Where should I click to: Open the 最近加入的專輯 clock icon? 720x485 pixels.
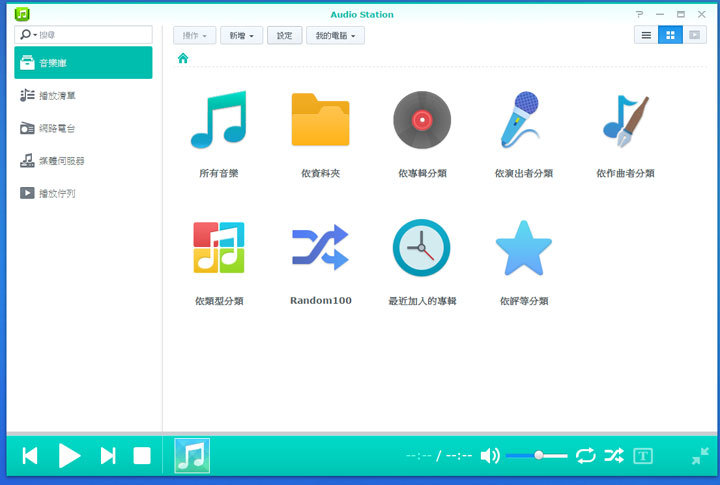[421, 248]
